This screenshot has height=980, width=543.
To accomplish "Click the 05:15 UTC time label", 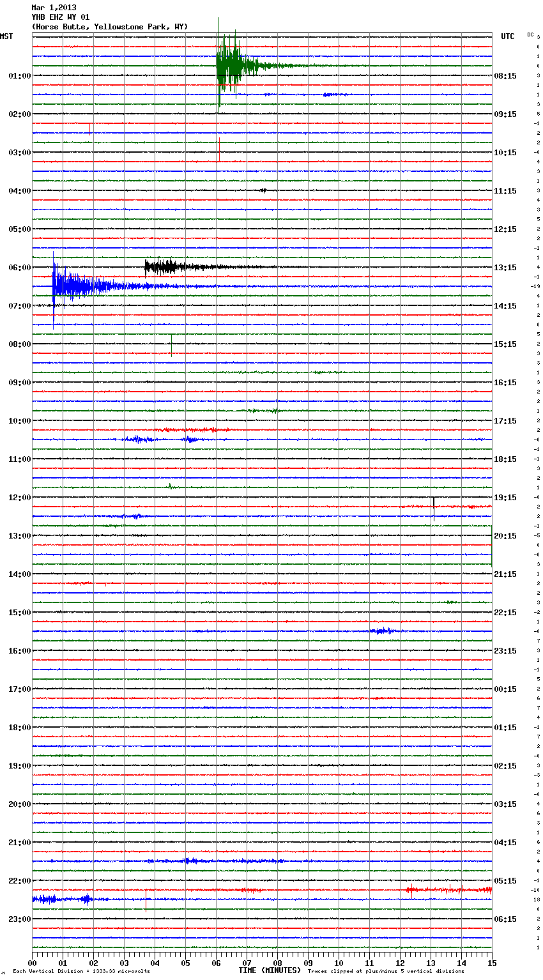I will coord(505,881).
